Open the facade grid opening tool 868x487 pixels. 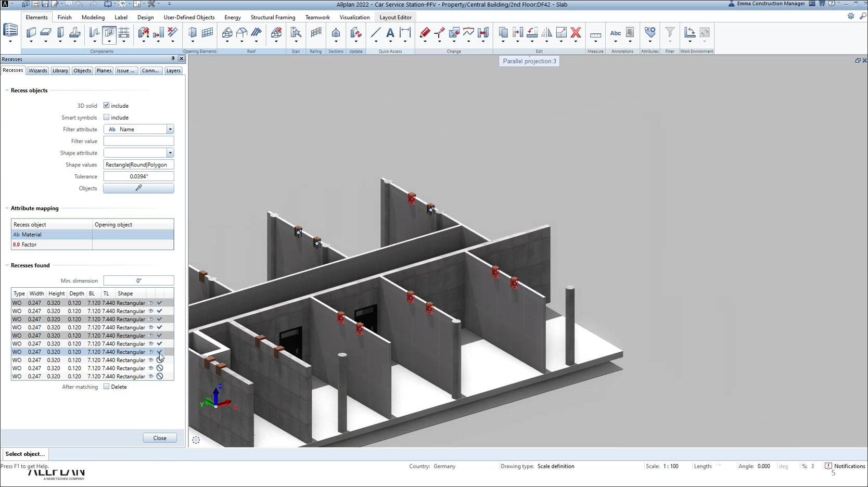pos(207,32)
